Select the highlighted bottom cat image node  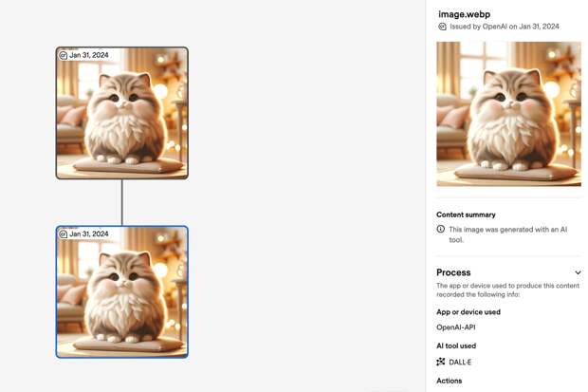(122, 291)
